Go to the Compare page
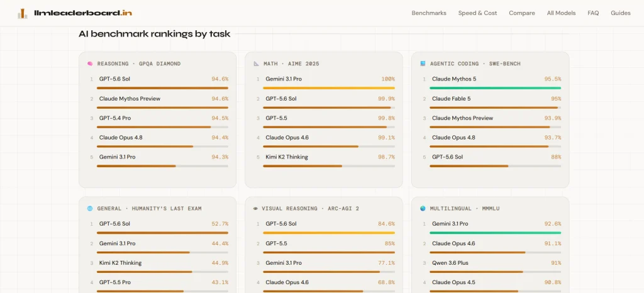This screenshot has height=293, width=644. pos(522,13)
